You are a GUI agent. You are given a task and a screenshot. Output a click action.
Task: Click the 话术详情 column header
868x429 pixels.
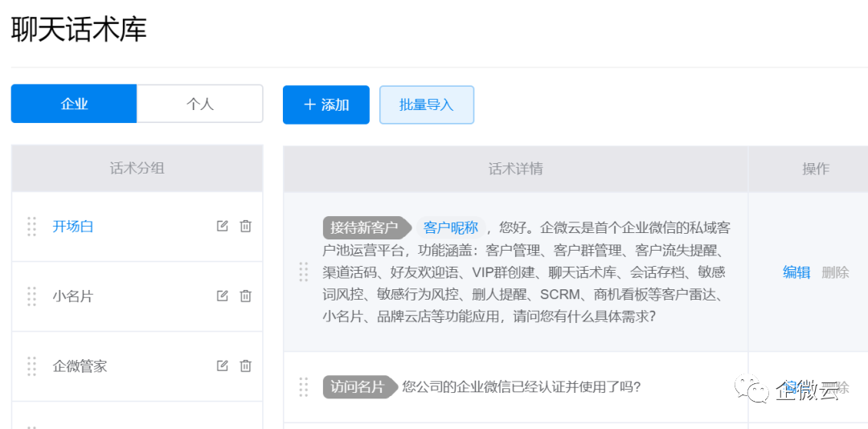click(515, 169)
